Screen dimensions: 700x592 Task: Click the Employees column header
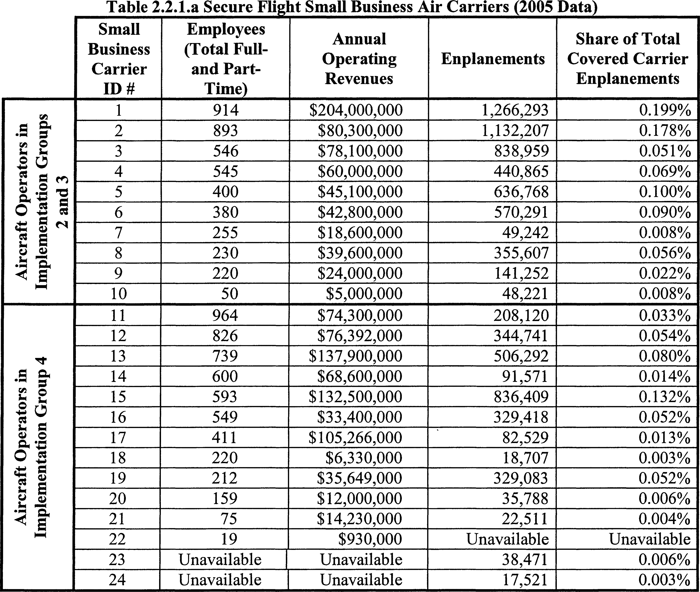pyautogui.click(x=226, y=59)
